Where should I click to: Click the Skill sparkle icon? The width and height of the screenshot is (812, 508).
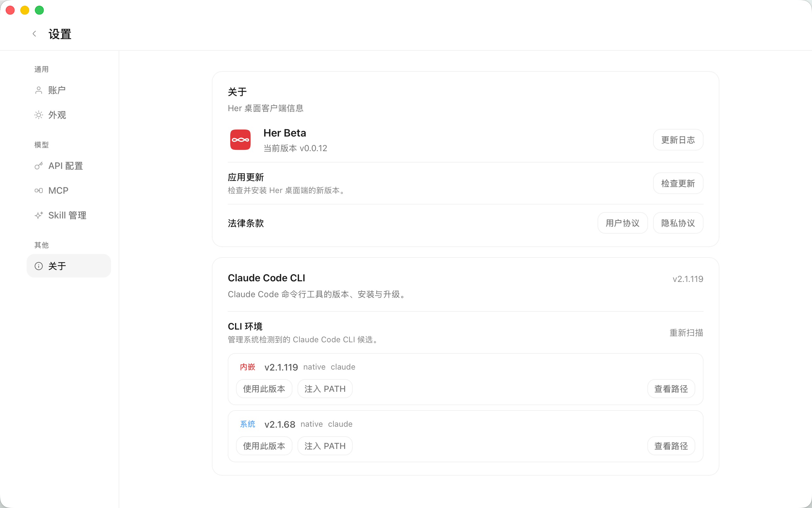point(39,215)
